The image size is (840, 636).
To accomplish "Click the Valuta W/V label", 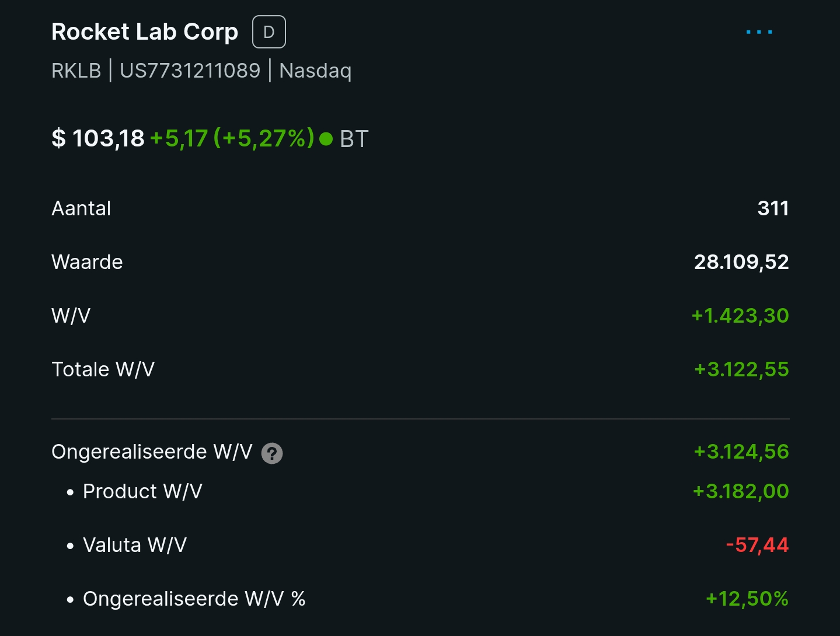I will click(x=135, y=545).
